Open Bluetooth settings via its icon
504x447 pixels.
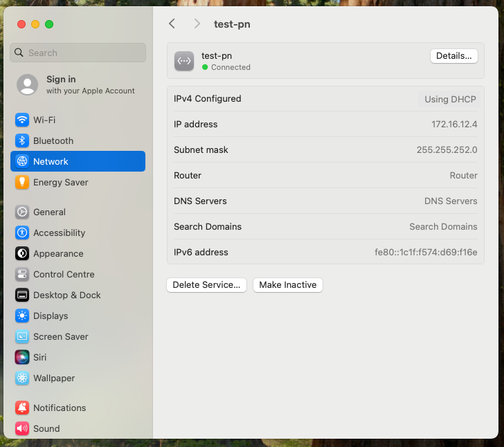(x=22, y=140)
